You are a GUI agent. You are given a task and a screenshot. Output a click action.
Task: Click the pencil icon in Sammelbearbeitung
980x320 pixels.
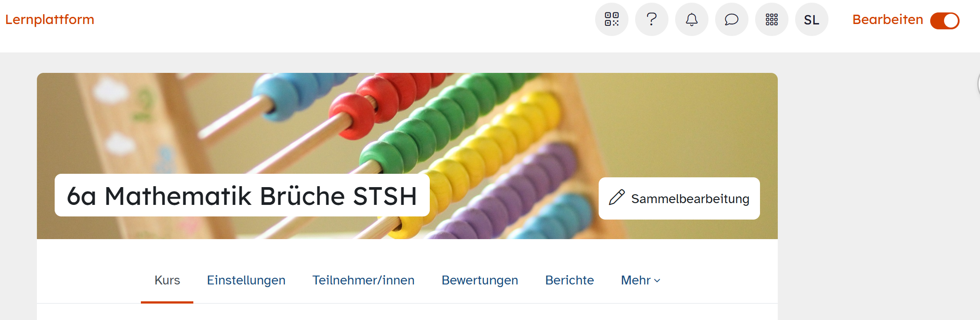click(617, 198)
